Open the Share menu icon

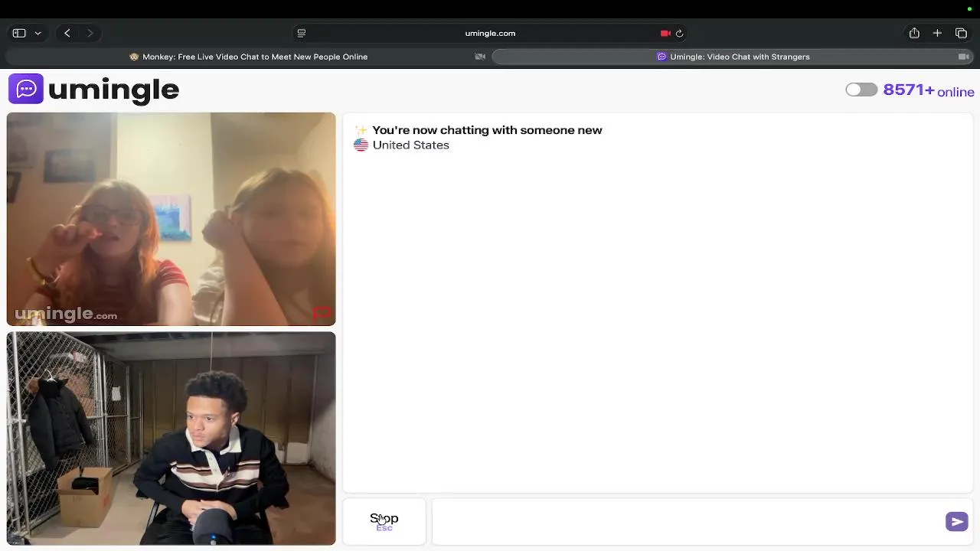914,33
